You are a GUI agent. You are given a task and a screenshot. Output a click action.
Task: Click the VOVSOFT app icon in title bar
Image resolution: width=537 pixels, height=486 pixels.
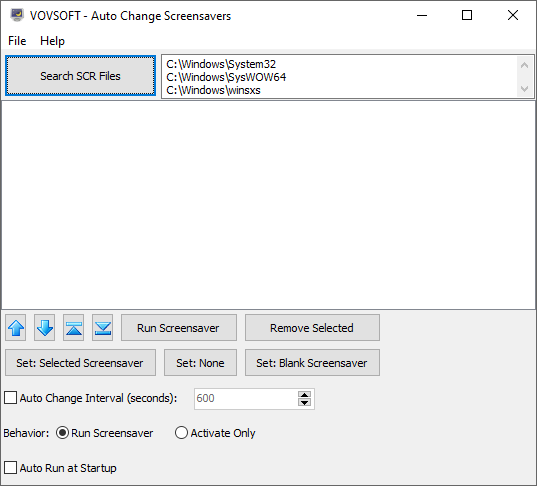click(16, 15)
